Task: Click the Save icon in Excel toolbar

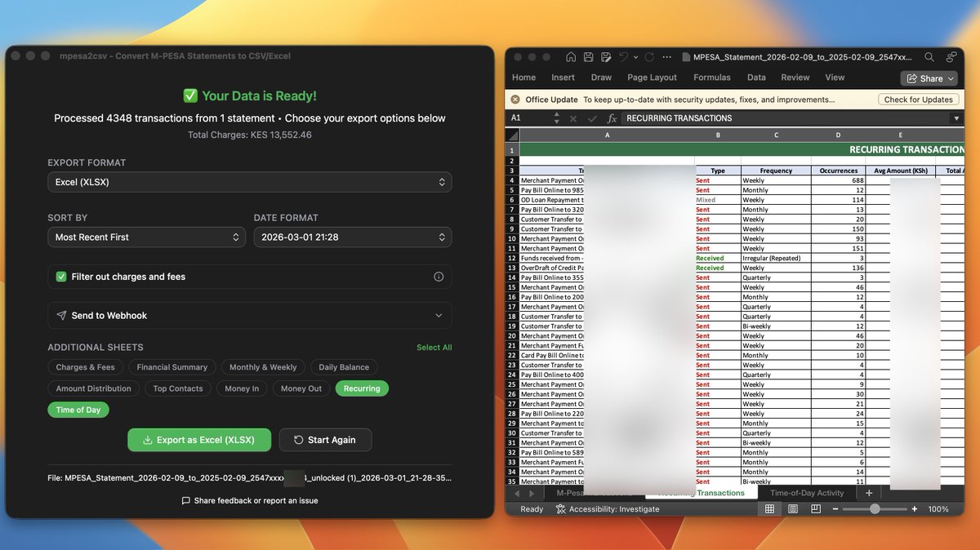Action: [x=588, y=57]
